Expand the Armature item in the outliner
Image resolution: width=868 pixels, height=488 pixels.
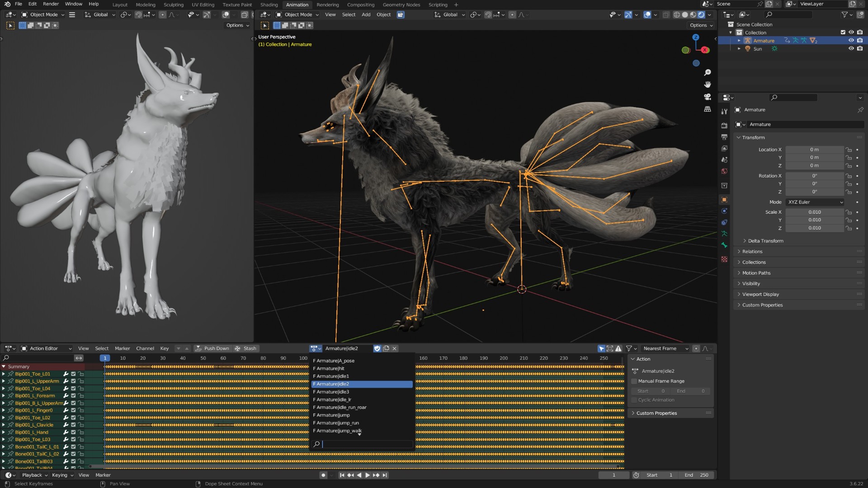pos(739,41)
